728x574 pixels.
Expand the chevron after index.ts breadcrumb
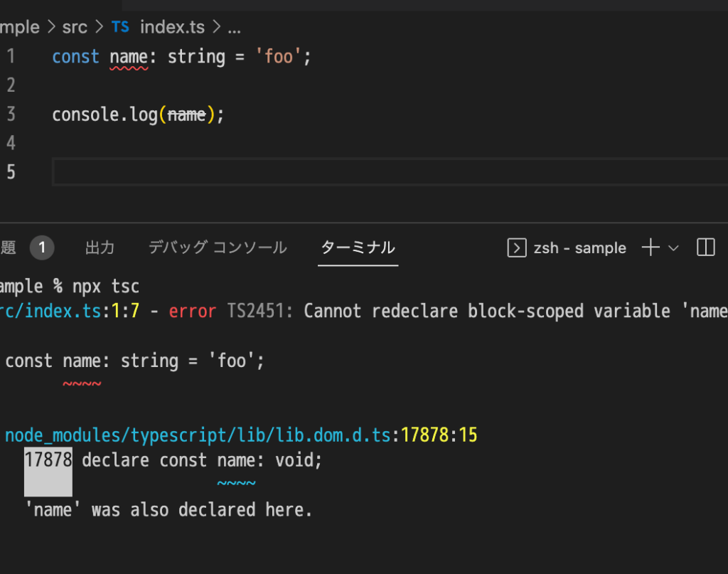216,27
